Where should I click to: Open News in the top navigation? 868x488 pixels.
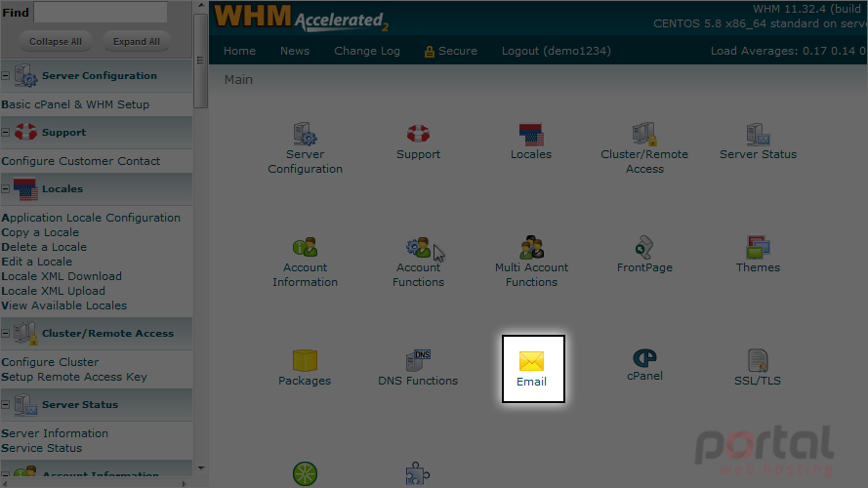pos(295,51)
